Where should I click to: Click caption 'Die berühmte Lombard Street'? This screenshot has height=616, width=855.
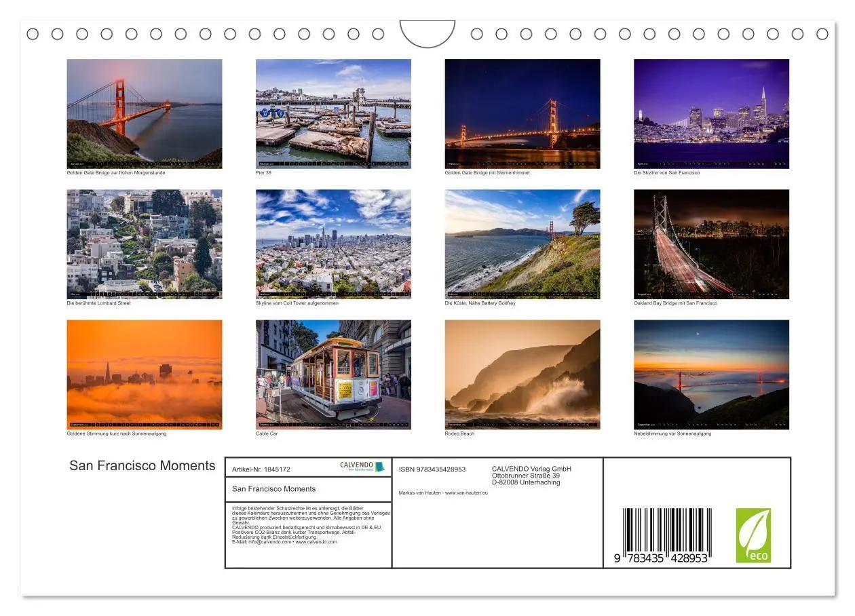(98, 303)
